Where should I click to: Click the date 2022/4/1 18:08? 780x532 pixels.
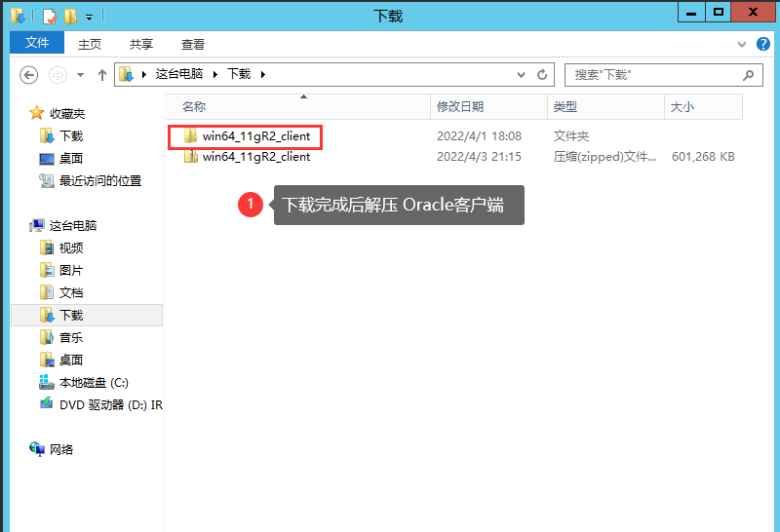point(479,136)
